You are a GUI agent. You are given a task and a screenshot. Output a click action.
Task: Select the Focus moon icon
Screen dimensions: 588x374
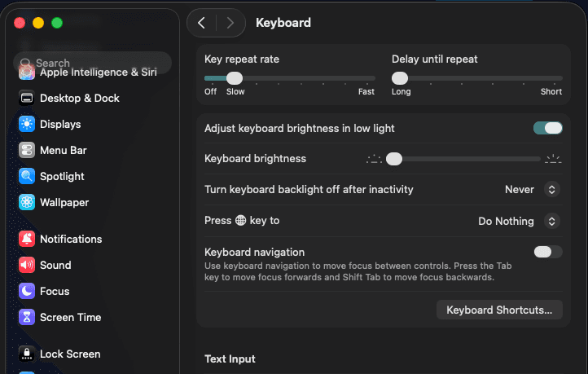click(x=27, y=291)
